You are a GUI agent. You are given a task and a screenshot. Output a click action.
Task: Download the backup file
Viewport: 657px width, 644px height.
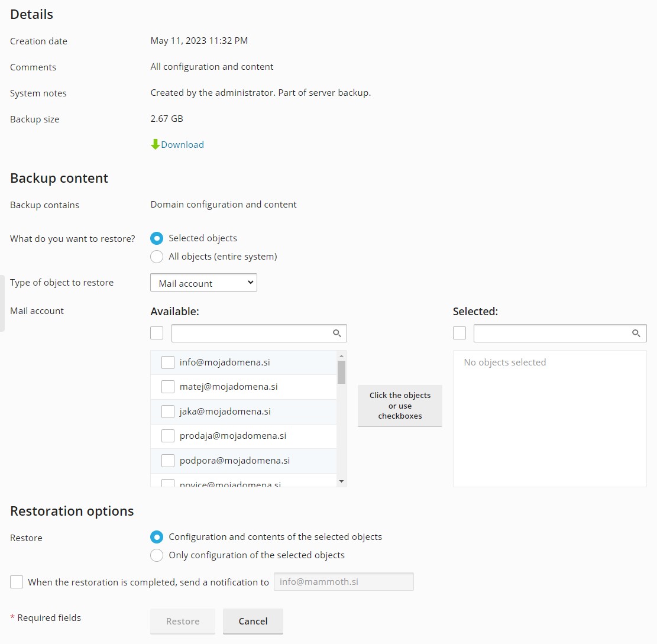182,144
